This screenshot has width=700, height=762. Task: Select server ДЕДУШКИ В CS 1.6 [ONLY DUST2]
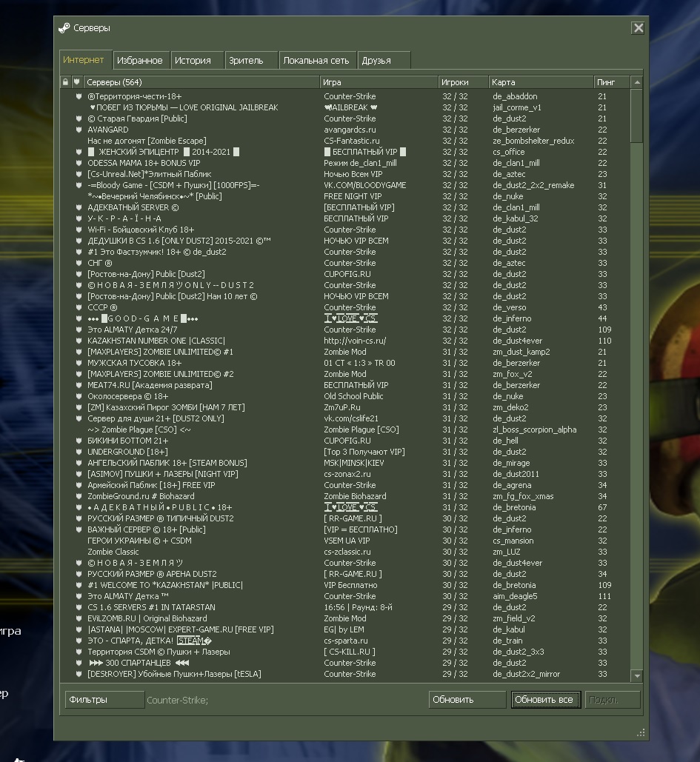point(345,241)
